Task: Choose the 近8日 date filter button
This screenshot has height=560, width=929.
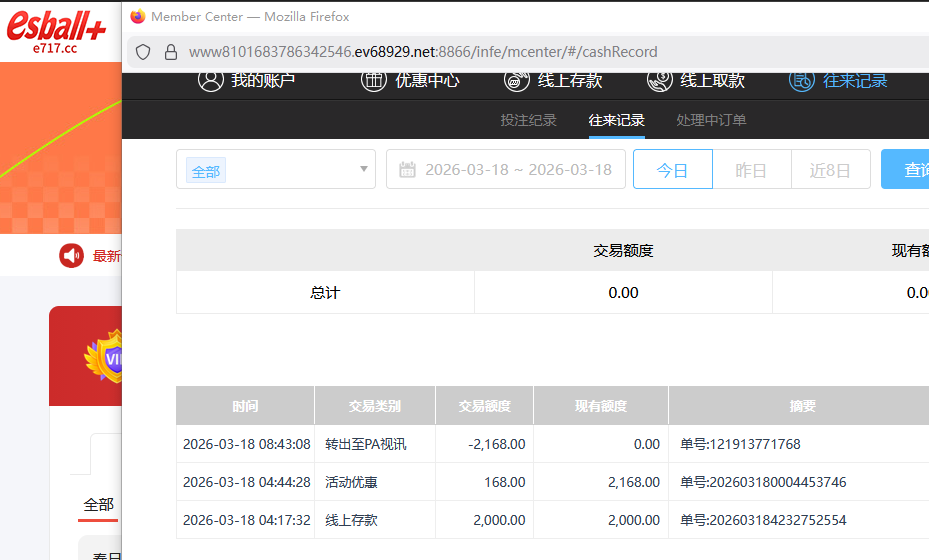Action: pos(830,170)
